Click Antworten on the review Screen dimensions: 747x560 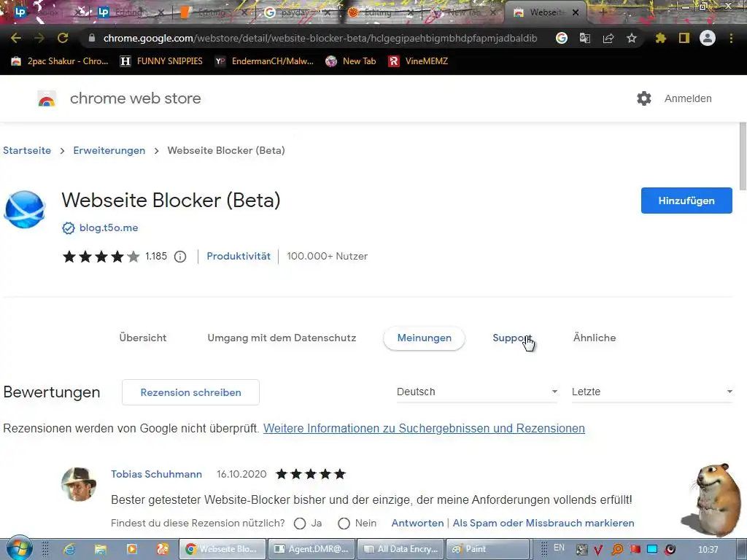[x=418, y=523]
